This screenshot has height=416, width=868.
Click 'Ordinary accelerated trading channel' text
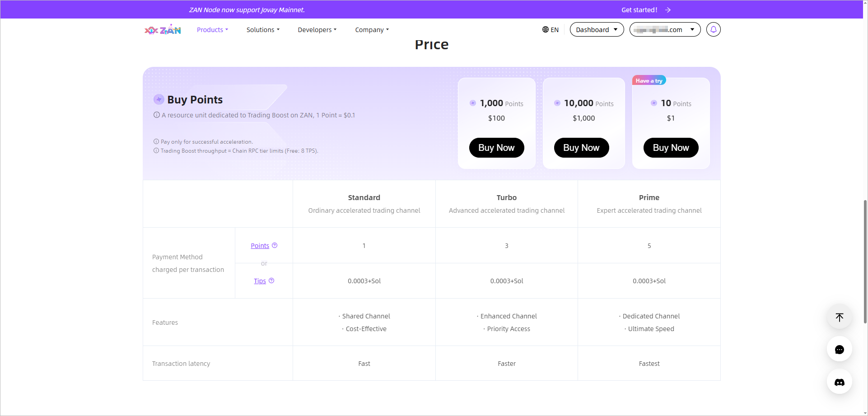click(364, 210)
